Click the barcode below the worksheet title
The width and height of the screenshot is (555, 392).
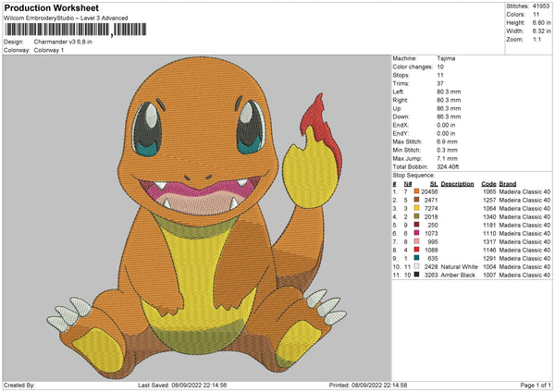pos(56,31)
